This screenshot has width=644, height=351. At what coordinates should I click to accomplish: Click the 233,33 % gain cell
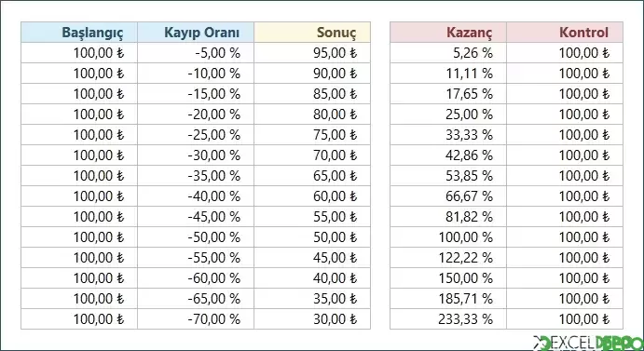point(448,319)
